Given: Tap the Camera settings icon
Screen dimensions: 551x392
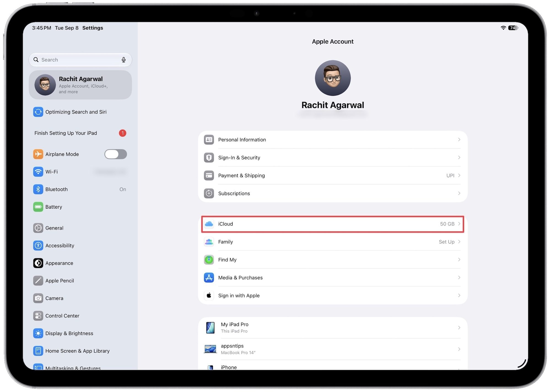Looking at the screenshot, I should coord(38,298).
